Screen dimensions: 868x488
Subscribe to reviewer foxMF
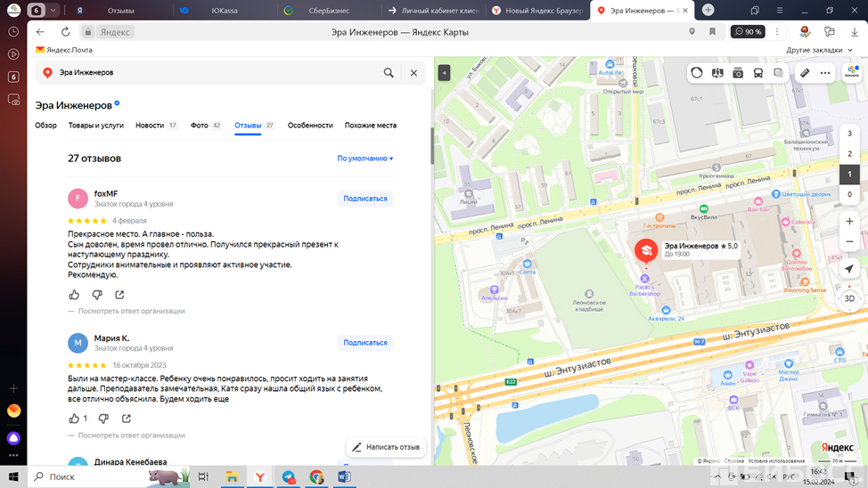click(364, 199)
